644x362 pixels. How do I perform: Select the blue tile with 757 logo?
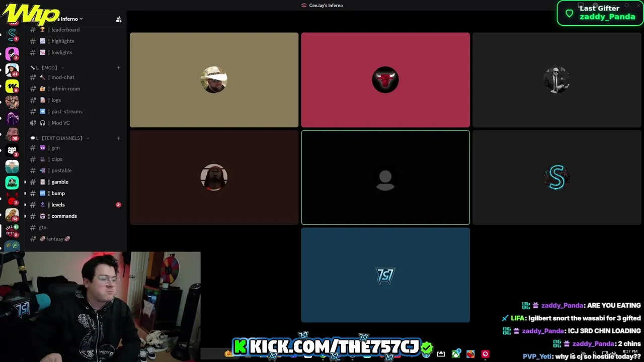[x=385, y=275]
